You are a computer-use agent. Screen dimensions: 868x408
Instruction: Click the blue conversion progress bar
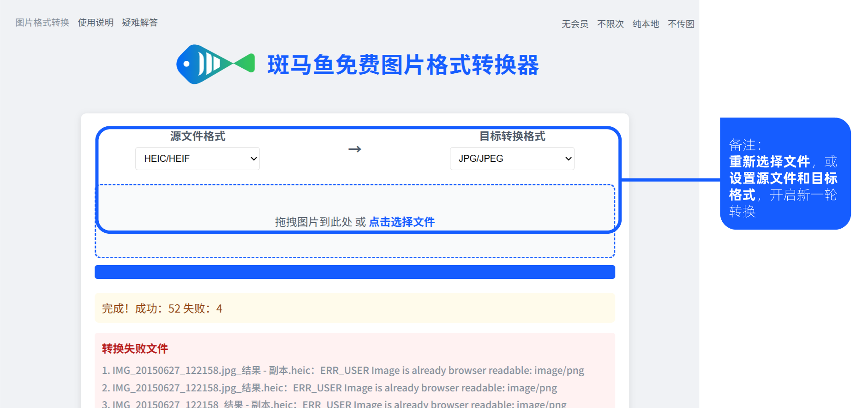coord(355,272)
